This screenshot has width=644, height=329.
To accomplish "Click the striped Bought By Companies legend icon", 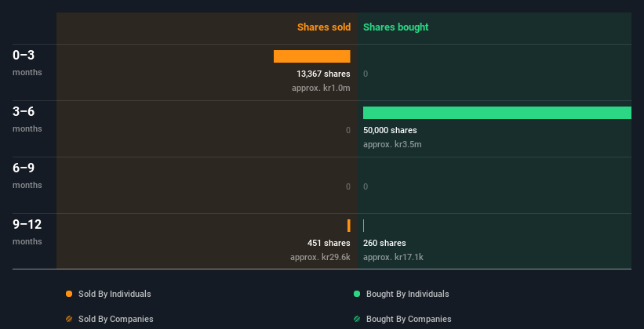I will [357, 319].
